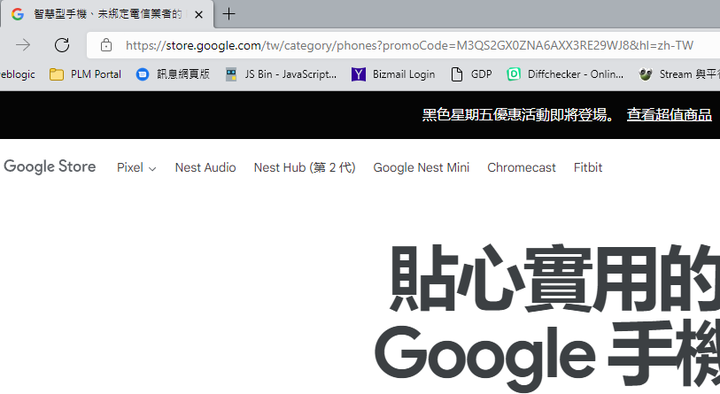Open the 訊息網頁版 bookmark
The image size is (720, 394).
[173, 74]
